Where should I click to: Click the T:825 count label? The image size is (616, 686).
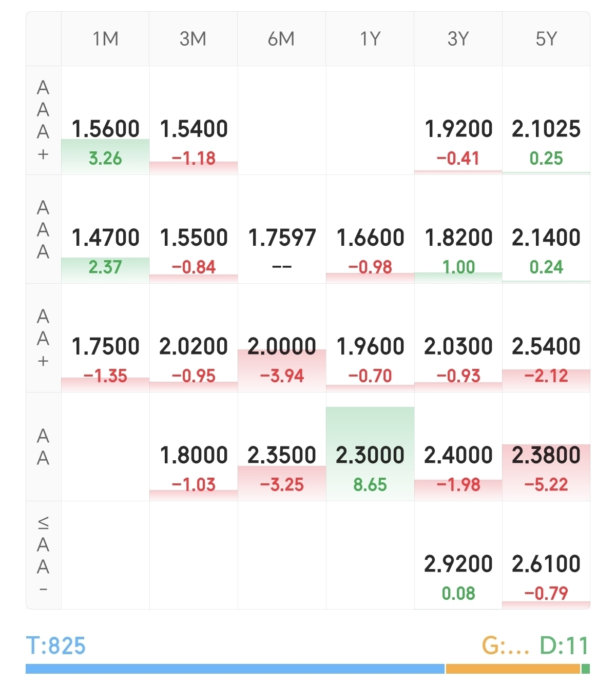coord(56,645)
